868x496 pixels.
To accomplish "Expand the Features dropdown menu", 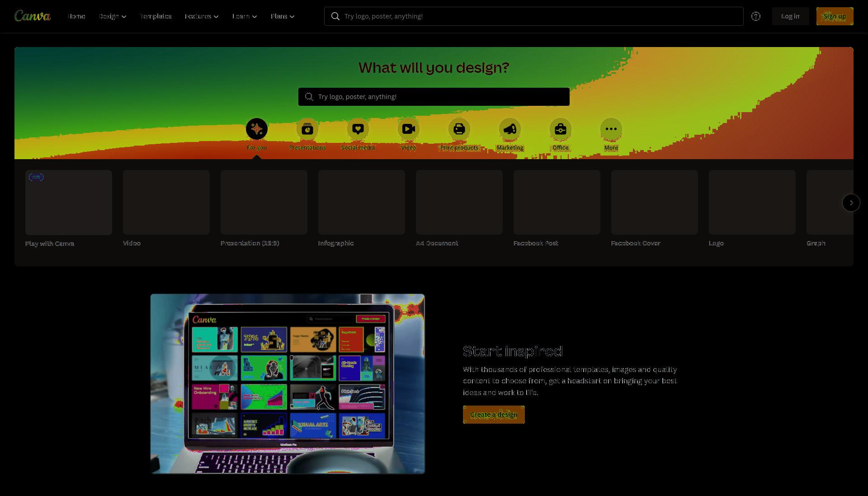I will 202,16.
